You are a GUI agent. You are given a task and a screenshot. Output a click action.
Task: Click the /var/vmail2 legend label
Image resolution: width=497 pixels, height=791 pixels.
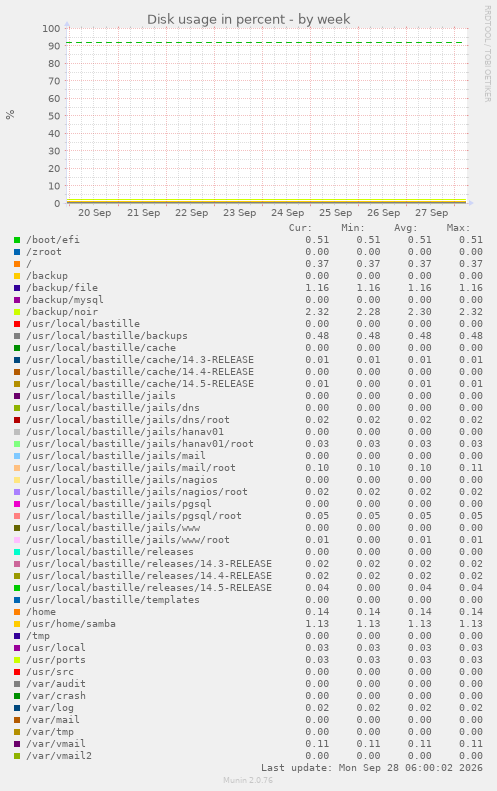point(59,756)
